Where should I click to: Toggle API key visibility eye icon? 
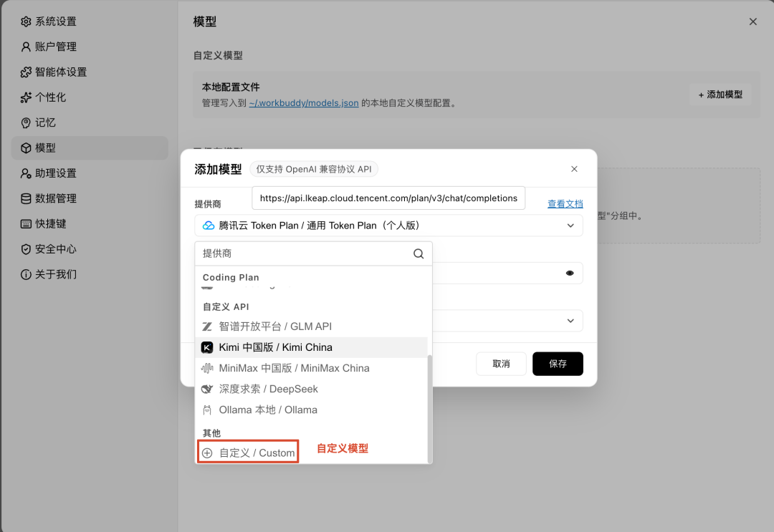point(570,273)
